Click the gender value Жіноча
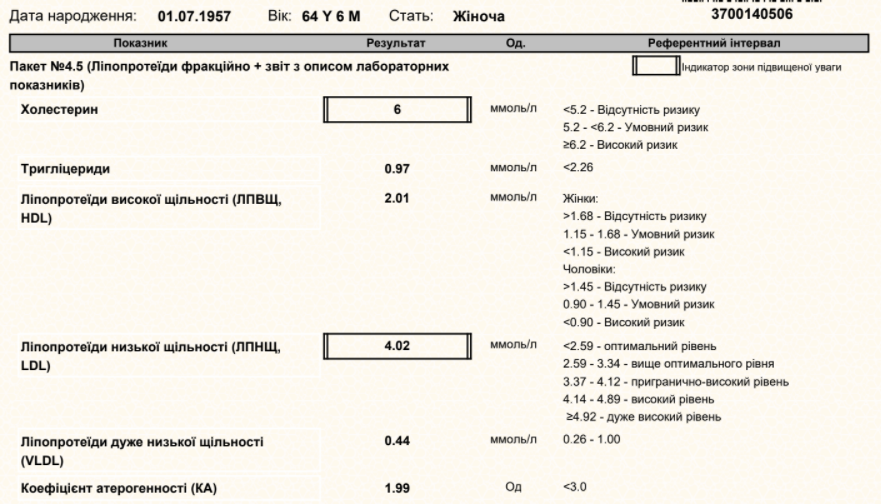The image size is (881, 504). (479, 17)
